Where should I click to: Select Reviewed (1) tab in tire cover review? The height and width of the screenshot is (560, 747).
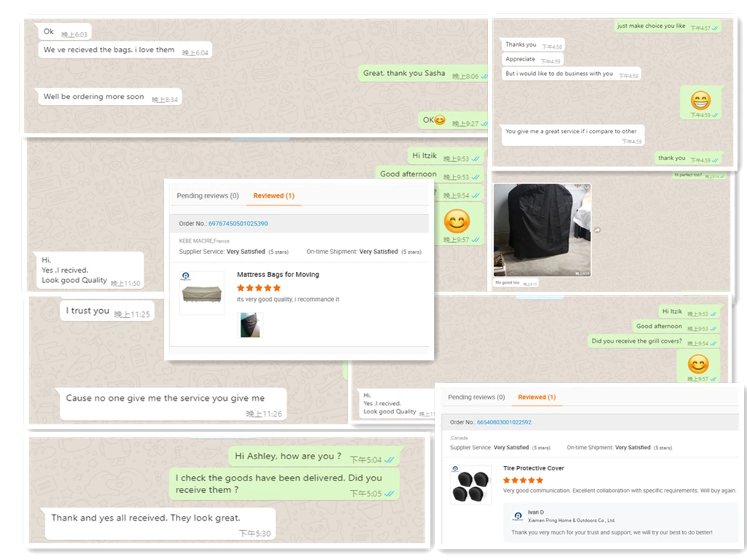click(537, 397)
